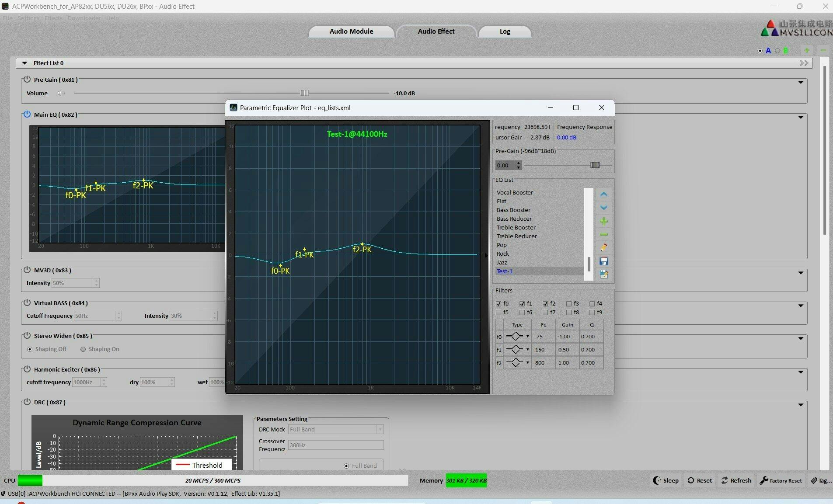Uncheck the f0 filter checkbox
This screenshot has height=504, width=833.
(498, 304)
